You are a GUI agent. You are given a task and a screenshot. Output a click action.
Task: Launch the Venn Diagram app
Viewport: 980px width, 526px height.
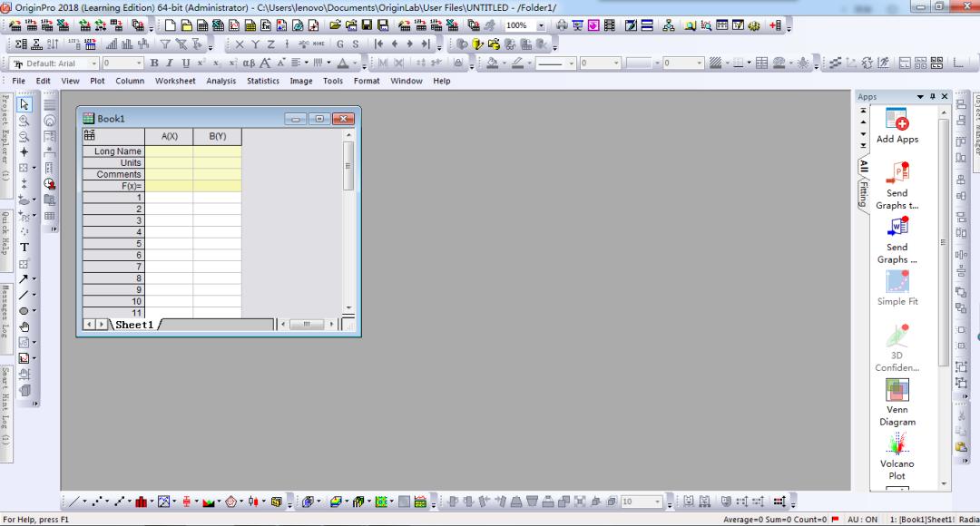[897, 390]
